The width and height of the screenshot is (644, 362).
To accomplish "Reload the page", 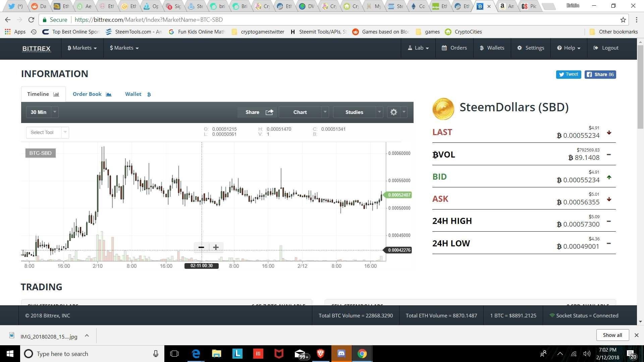I will click(x=31, y=20).
